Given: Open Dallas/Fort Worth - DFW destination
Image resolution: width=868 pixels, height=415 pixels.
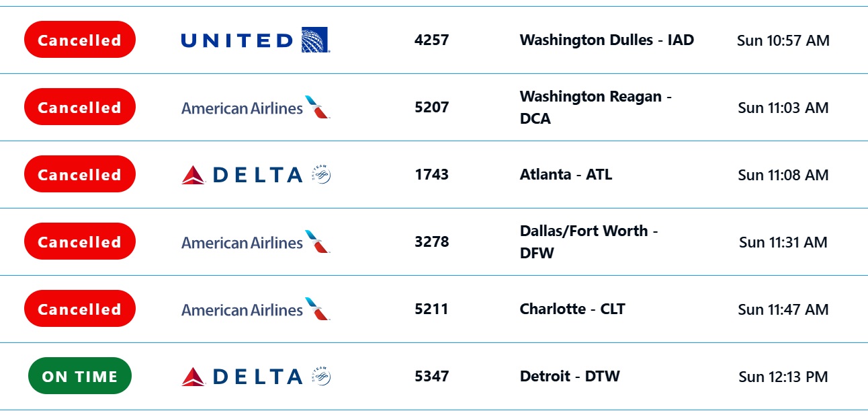Looking at the screenshot, I should coord(589,242).
